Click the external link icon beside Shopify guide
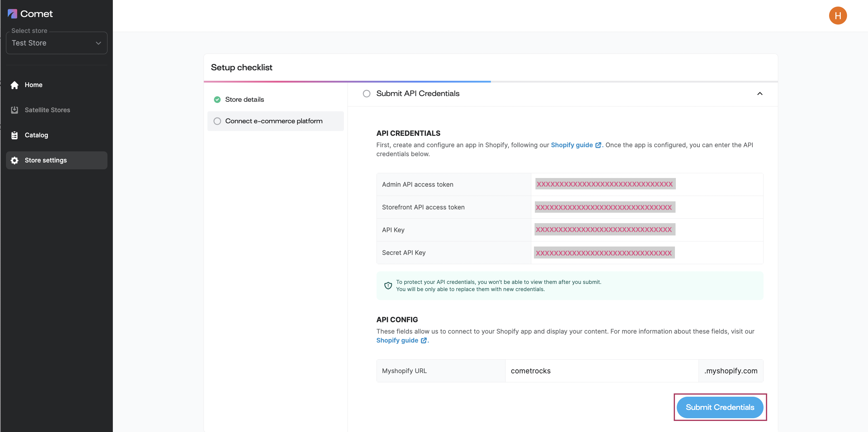868x432 pixels. 598,145
